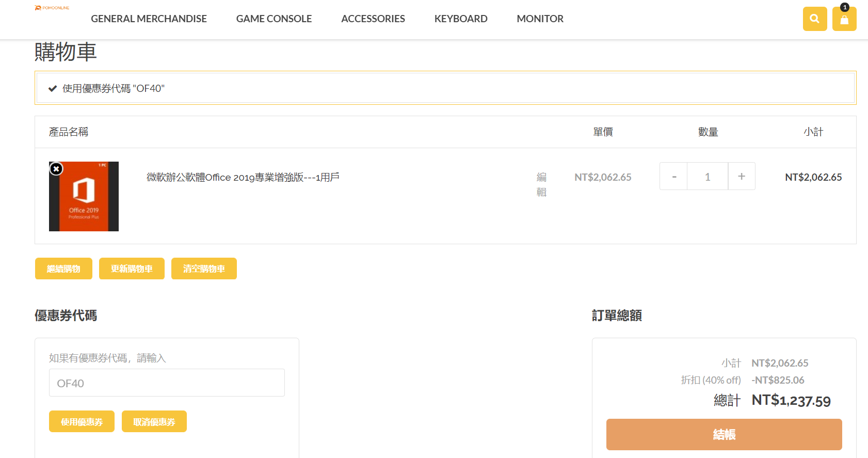Click the 使用優惠券代碼 "OF40" message

tap(114, 88)
